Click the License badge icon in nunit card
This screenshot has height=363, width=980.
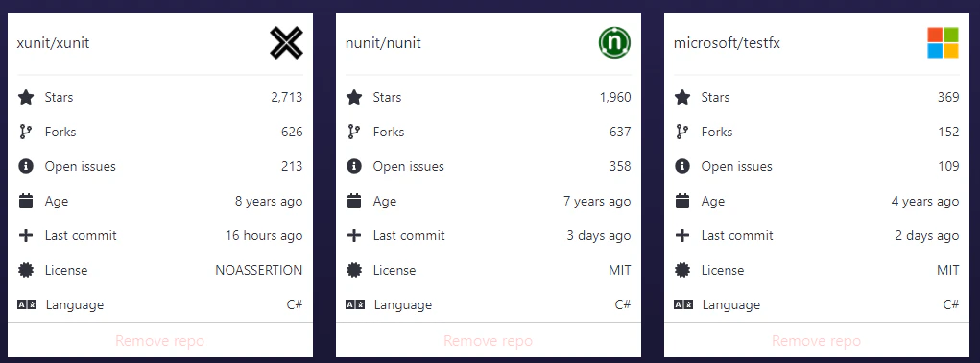354,270
